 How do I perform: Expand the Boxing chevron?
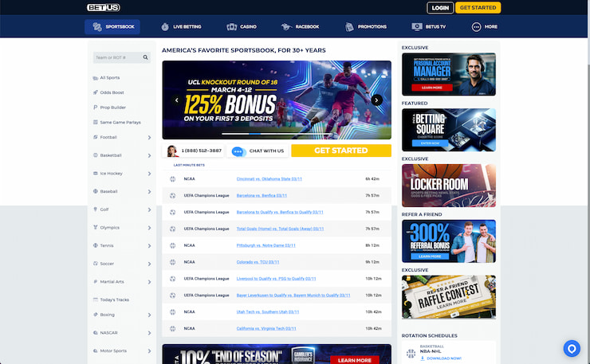(x=149, y=315)
